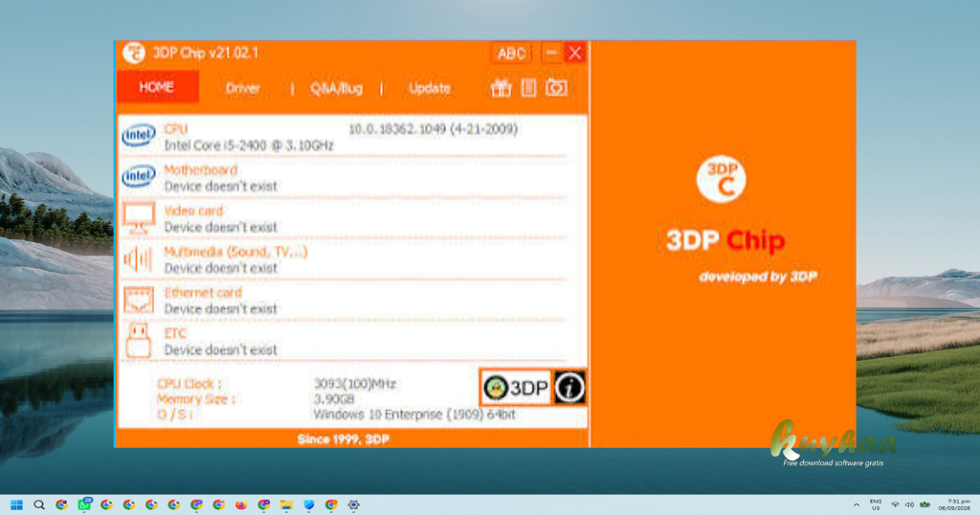Click the '3.90GB' memory value
This screenshot has height=515, width=980.
334,399
